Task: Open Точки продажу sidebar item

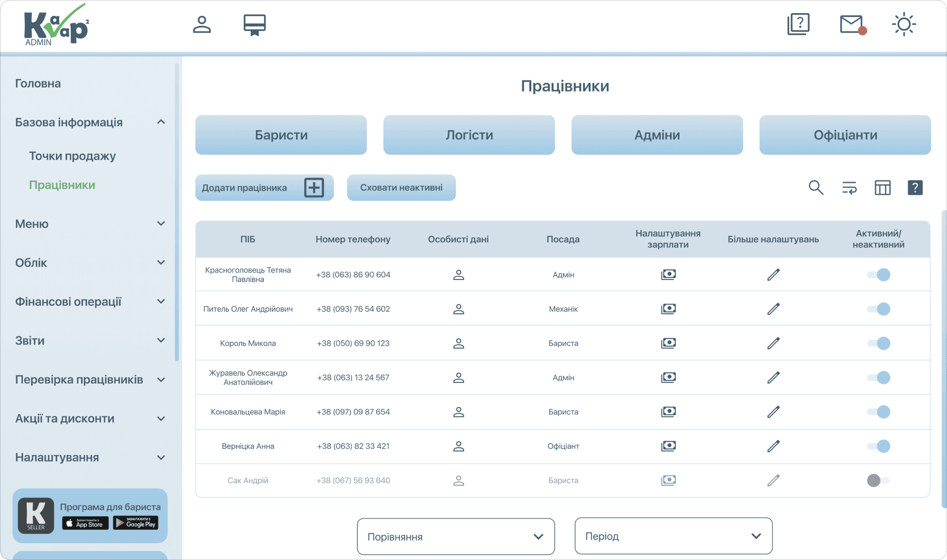Action: (73, 156)
